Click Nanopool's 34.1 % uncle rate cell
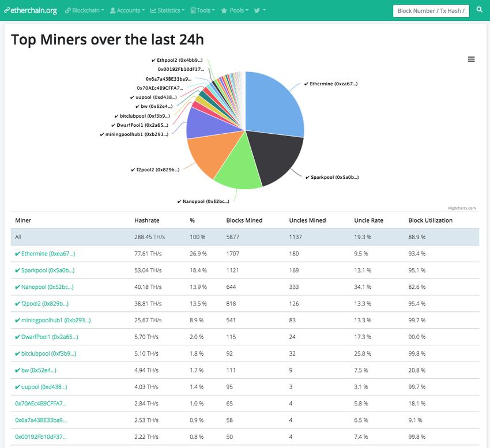 pos(363,287)
